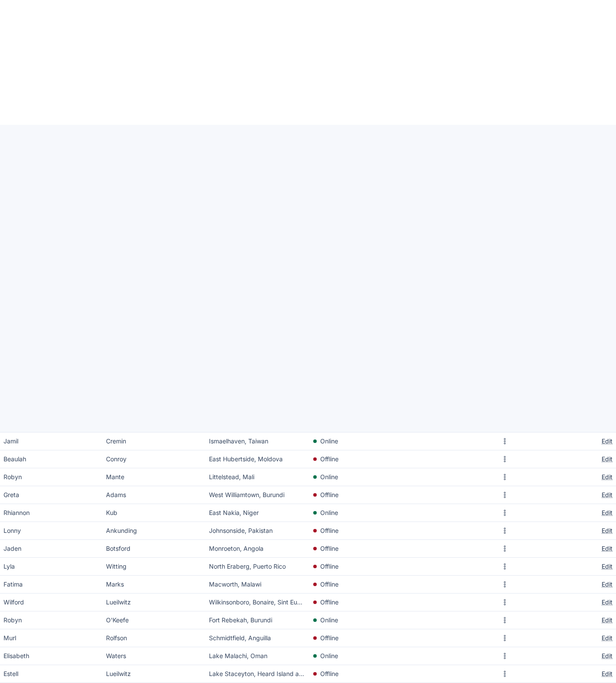Open the actions menu for Jamil Cremin

click(505, 441)
